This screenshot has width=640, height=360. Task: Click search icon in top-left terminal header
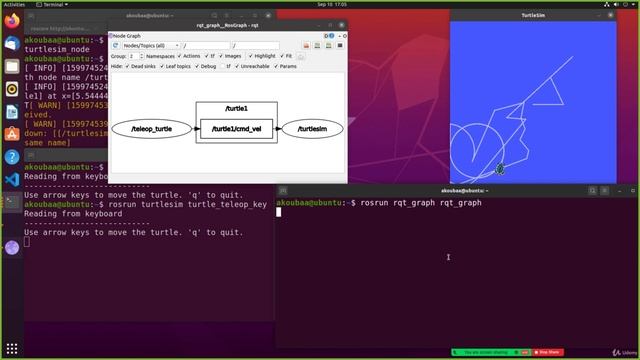click(x=214, y=16)
